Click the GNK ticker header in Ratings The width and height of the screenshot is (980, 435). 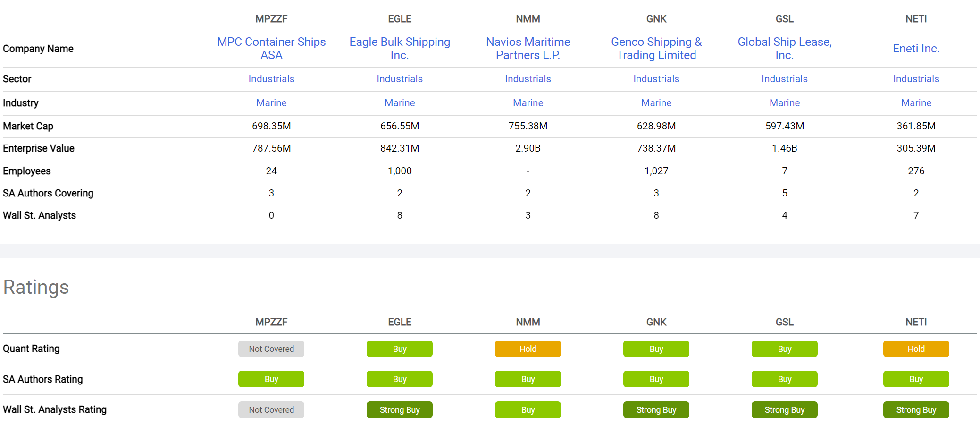point(656,322)
